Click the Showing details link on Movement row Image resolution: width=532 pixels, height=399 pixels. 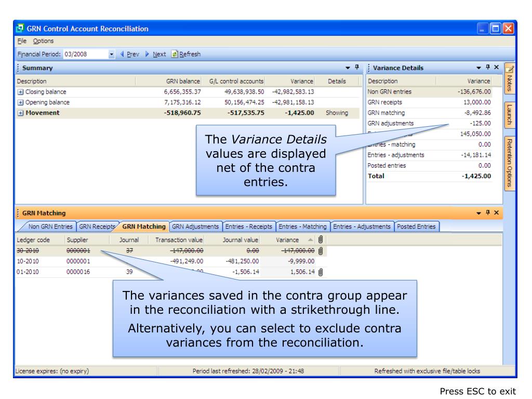tap(337, 113)
